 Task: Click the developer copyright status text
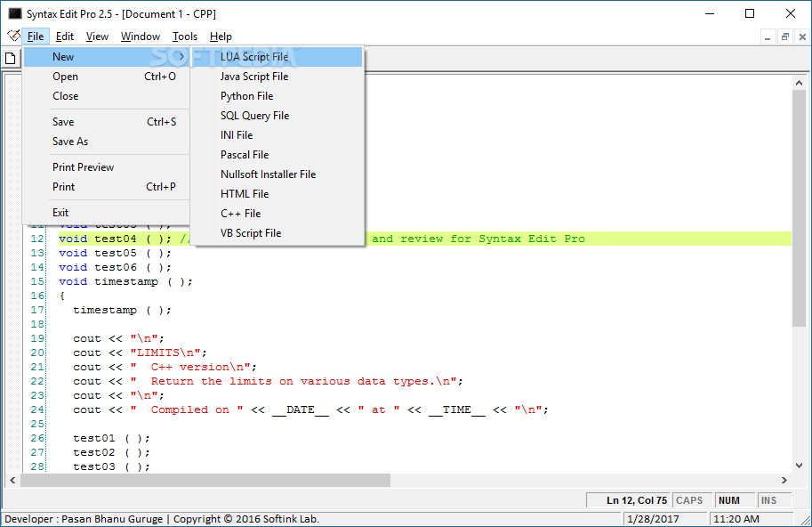click(162, 519)
